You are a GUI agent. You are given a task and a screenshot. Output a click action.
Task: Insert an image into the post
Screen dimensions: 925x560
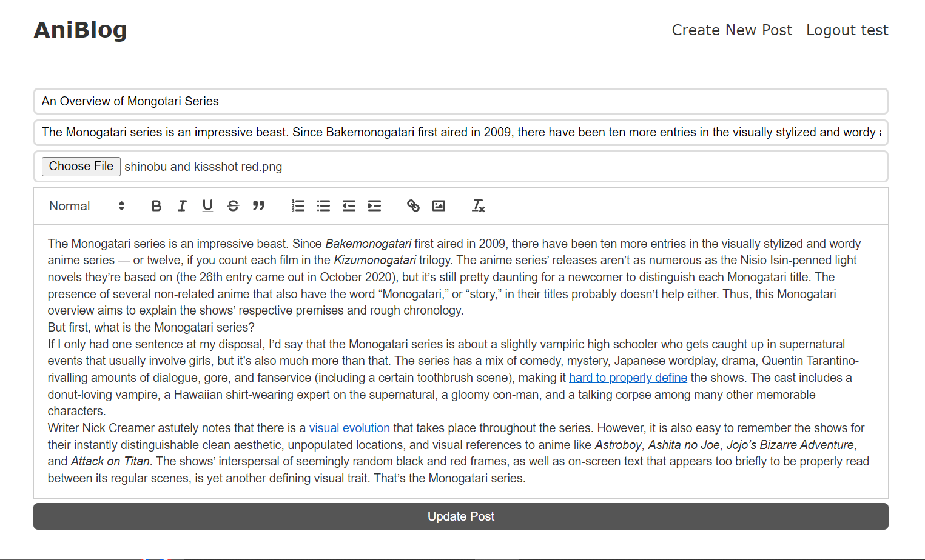click(439, 206)
